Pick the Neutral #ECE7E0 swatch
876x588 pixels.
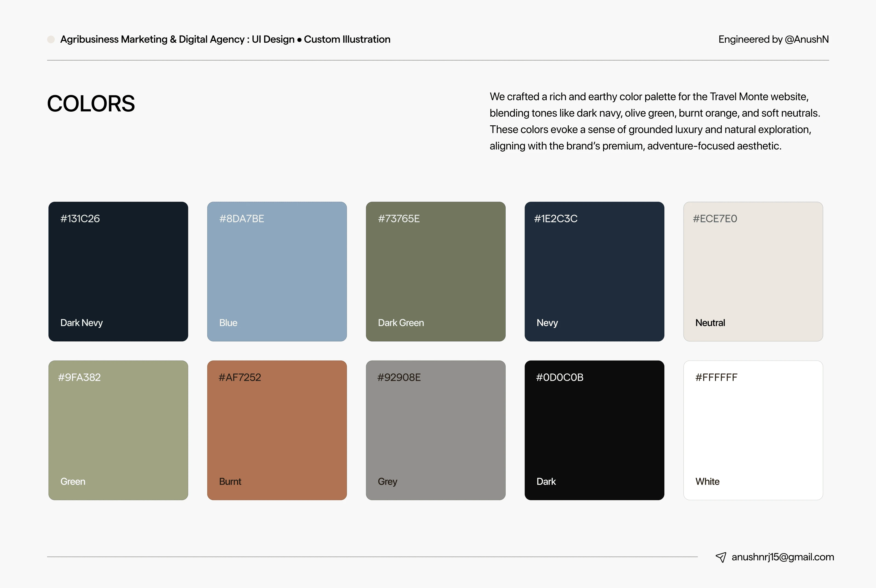click(x=753, y=272)
